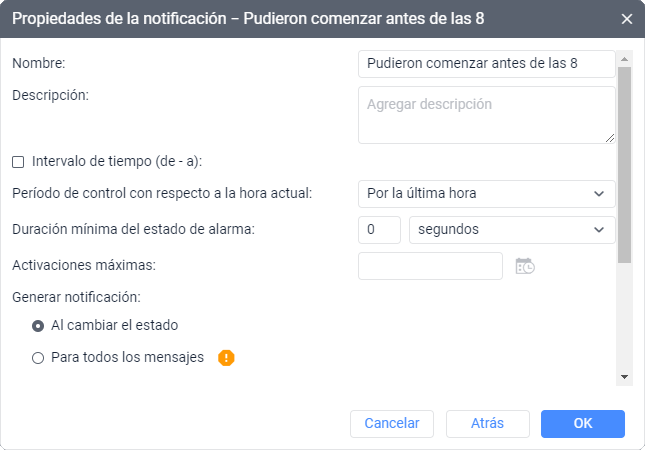
Task: Click the Activaciones máximas input field
Action: [x=430, y=266]
